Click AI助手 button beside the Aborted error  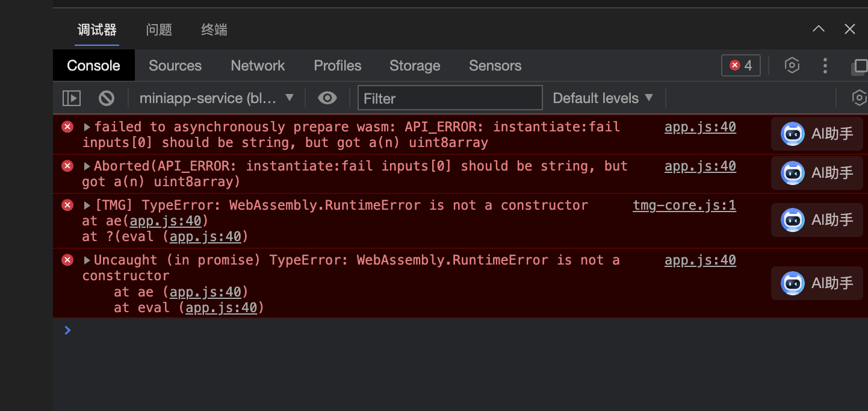tap(817, 173)
